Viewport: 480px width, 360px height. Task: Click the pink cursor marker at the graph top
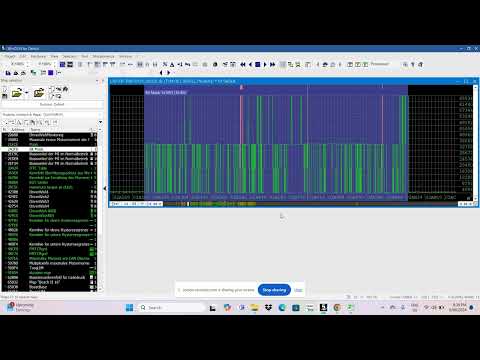(241, 87)
